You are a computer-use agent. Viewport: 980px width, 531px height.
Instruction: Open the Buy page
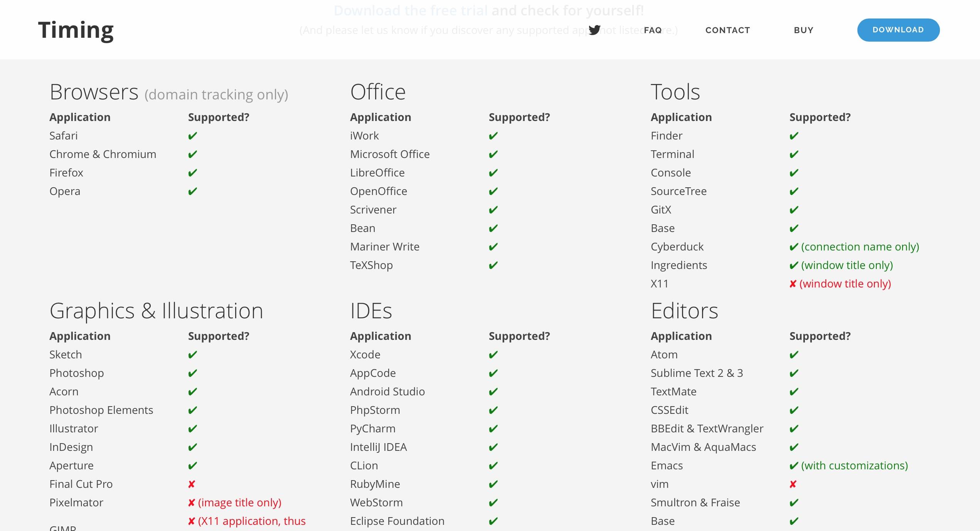[x=803, y=30]
